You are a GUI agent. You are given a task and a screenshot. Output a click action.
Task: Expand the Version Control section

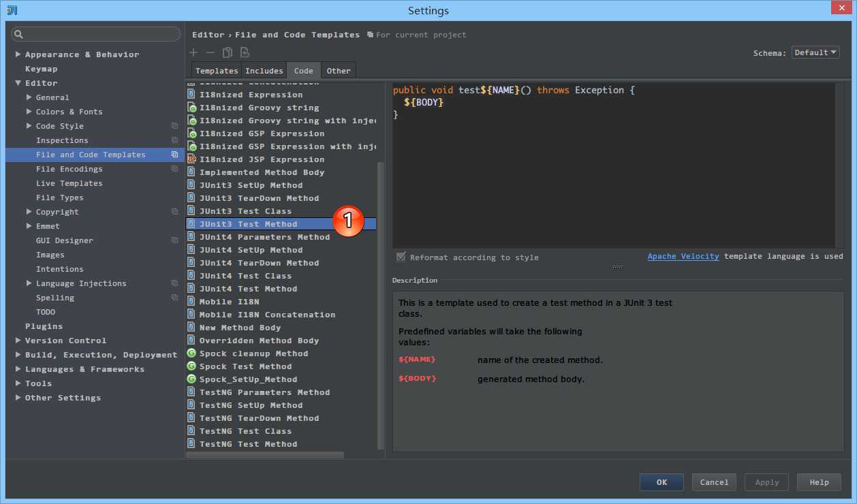(x=18, y=341)
